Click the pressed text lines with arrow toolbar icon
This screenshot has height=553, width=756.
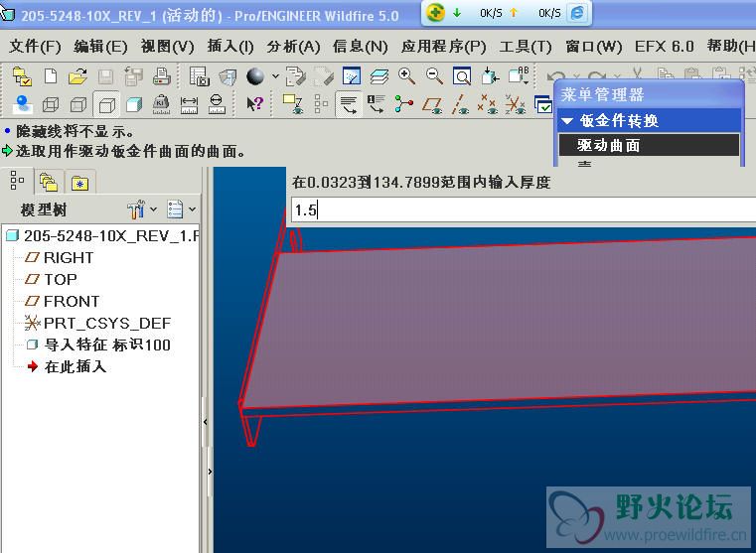(349, 104)
